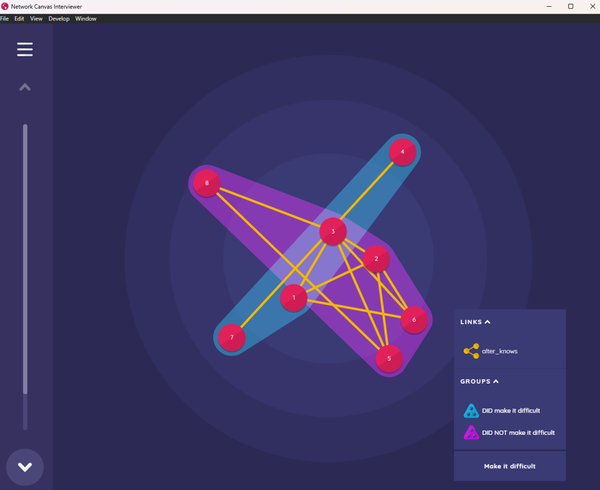Screen dimensions: 600x490
Task: Toggle the DID make it difficult group
Action: (x=510, y=410)
